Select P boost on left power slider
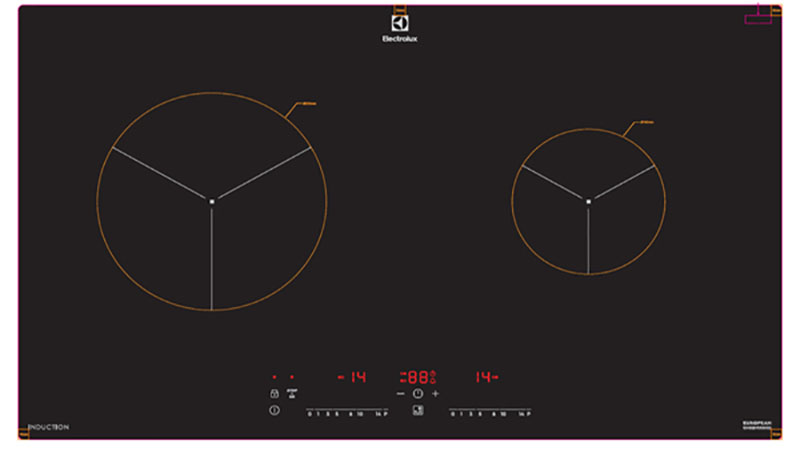Viewport: 800px width, 450px height. [385, 413]
